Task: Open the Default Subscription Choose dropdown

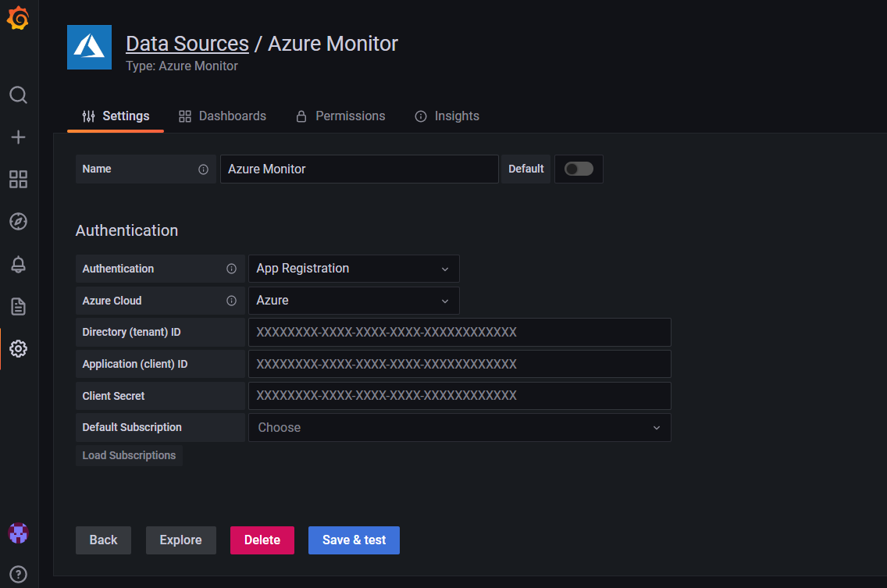Action: tap(459, 427)
